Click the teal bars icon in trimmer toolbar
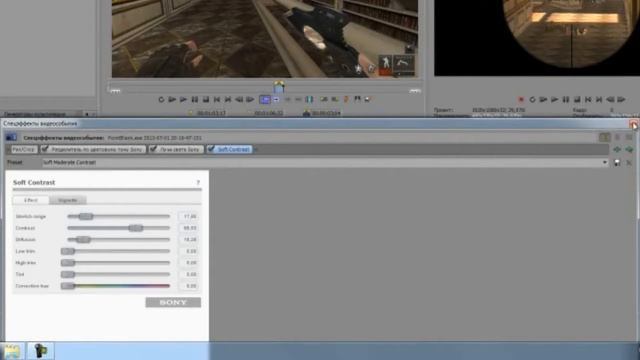 pos(309,99)
